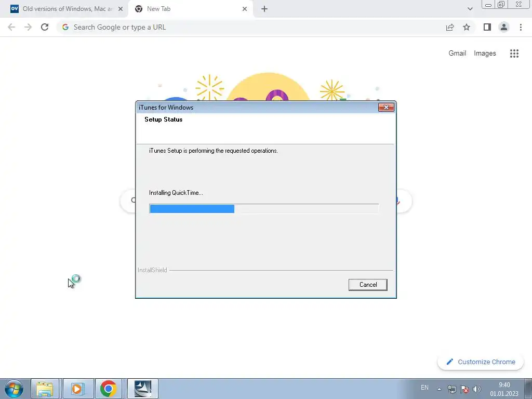Go back to previous page
Viewport: 532px width, 399px height.
click(11, 27)
